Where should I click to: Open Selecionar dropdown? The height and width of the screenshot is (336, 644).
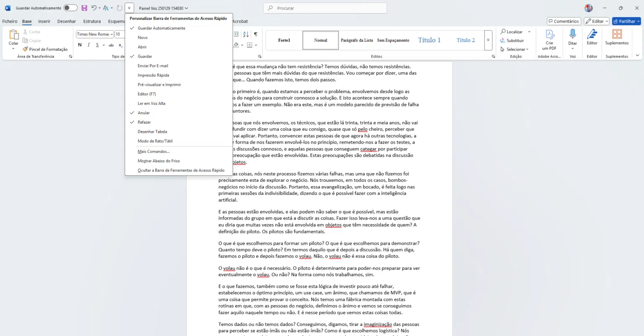(514, 49)
